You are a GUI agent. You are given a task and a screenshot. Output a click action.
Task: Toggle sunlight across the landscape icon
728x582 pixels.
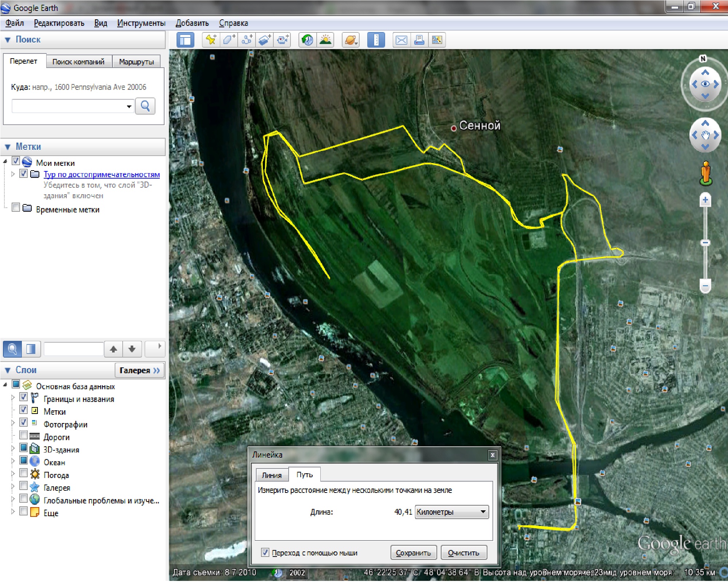pyautogui.click(x=325, y=40)
